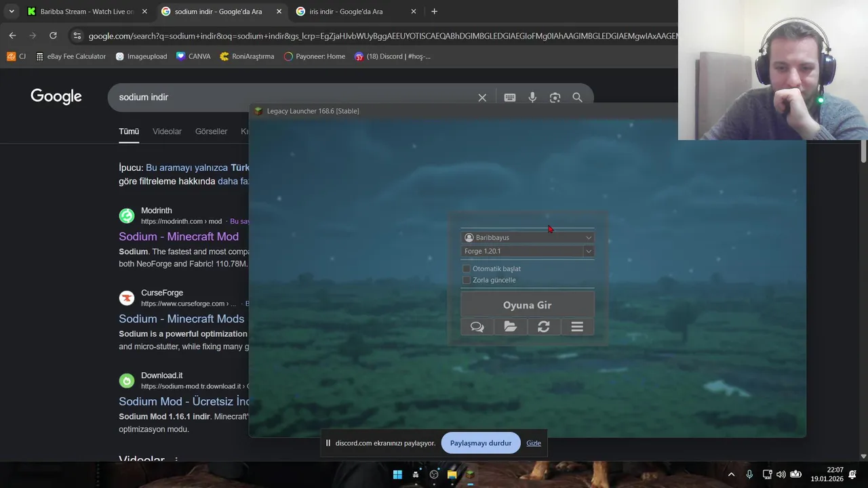Open the Görseller search filter tab
868x488 pixels.
coord(211,131)
